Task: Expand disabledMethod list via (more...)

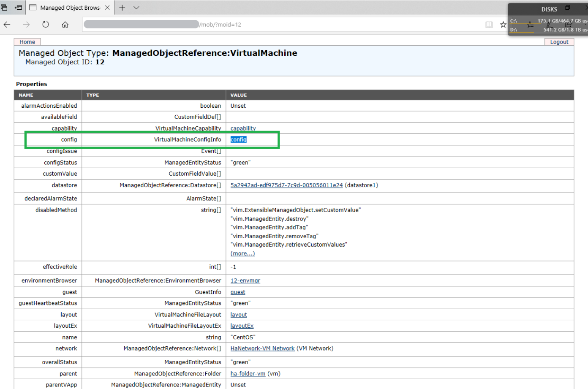Action: pos(242,253)
